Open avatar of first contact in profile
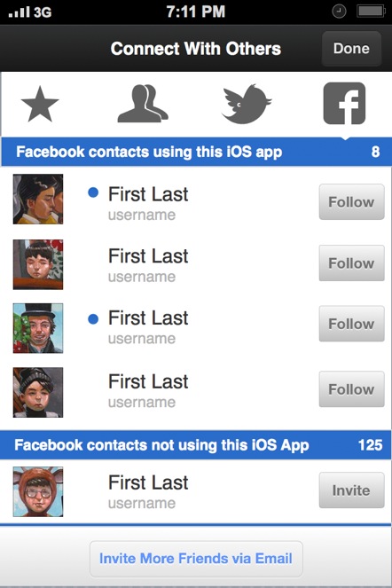The image size is (392, 588). pos(38,200)
